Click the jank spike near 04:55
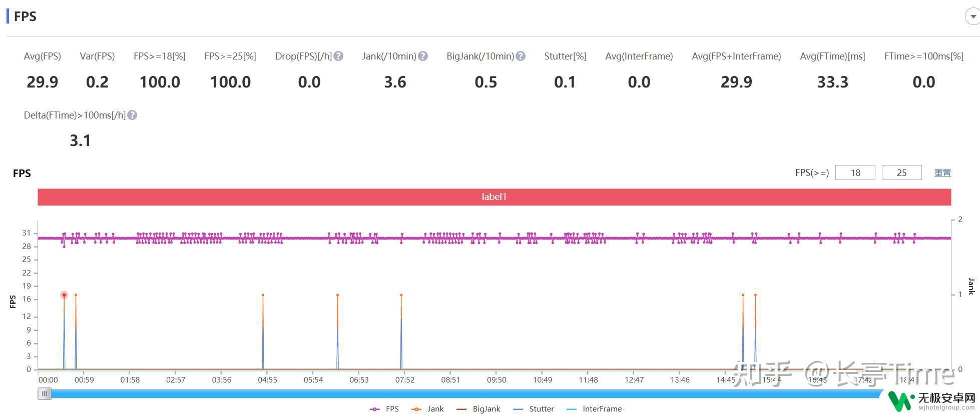980x414 pixels. coord(263,295)
